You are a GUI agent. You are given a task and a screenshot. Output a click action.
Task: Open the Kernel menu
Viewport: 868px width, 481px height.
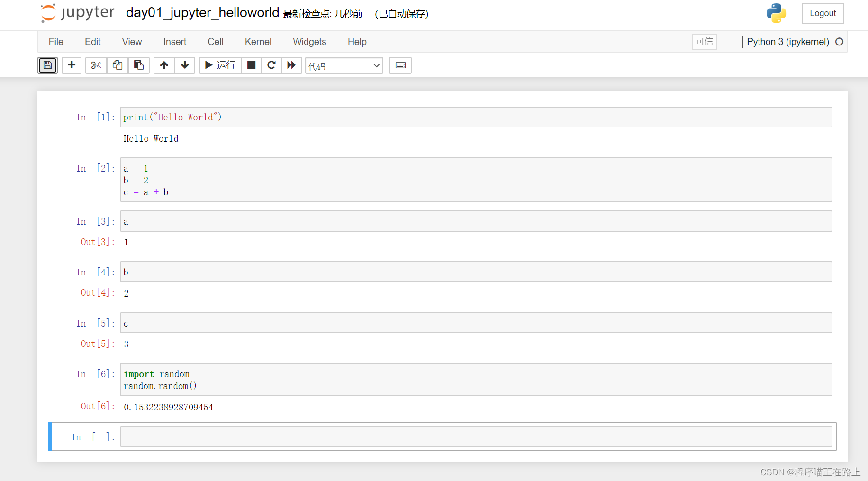(258, 42)
